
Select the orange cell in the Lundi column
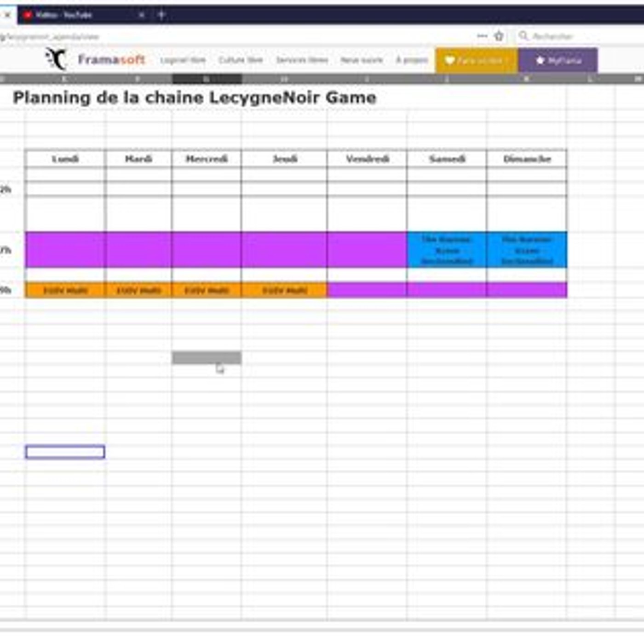click(65, 290)
